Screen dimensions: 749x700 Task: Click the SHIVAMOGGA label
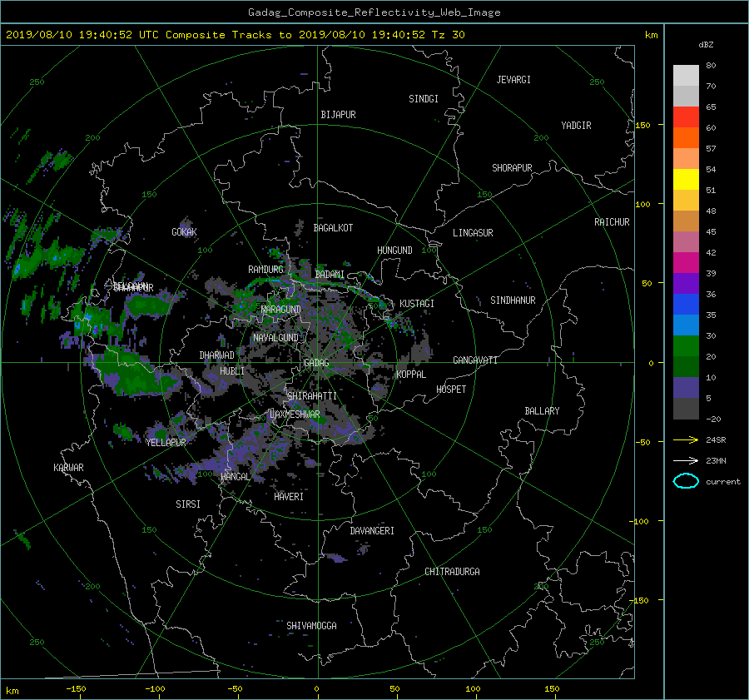311,626
